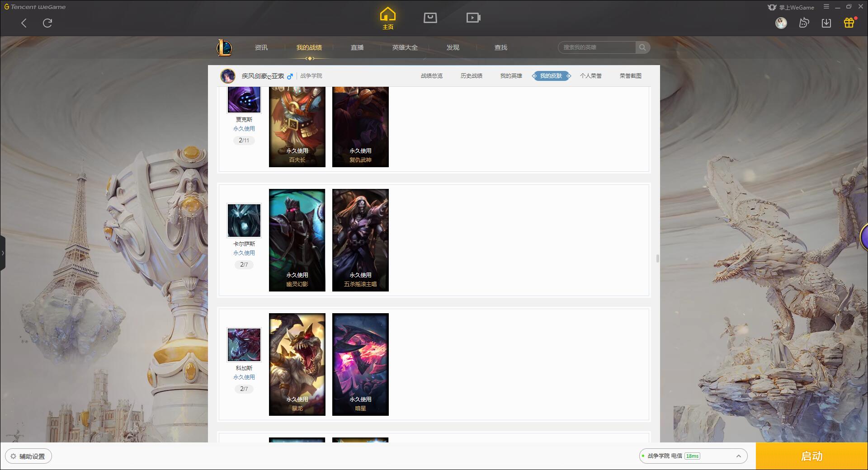Open the 查找 tab

(501, 47)
